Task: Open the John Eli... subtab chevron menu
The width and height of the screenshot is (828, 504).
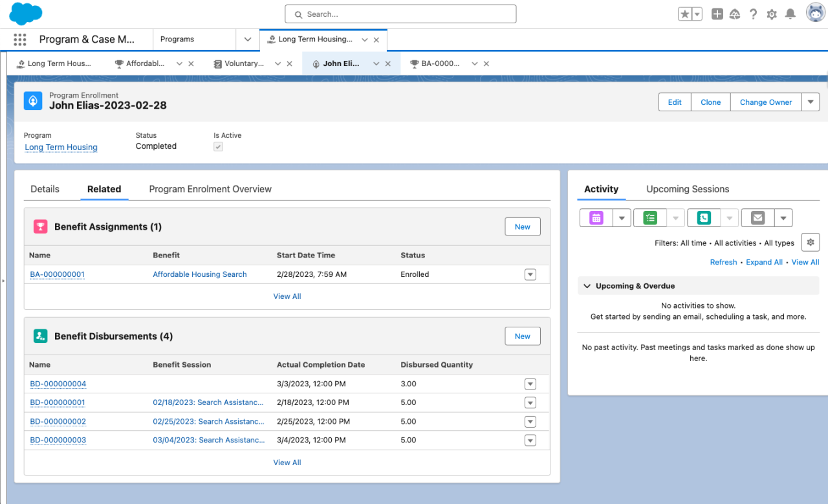Action: (376, 63)
